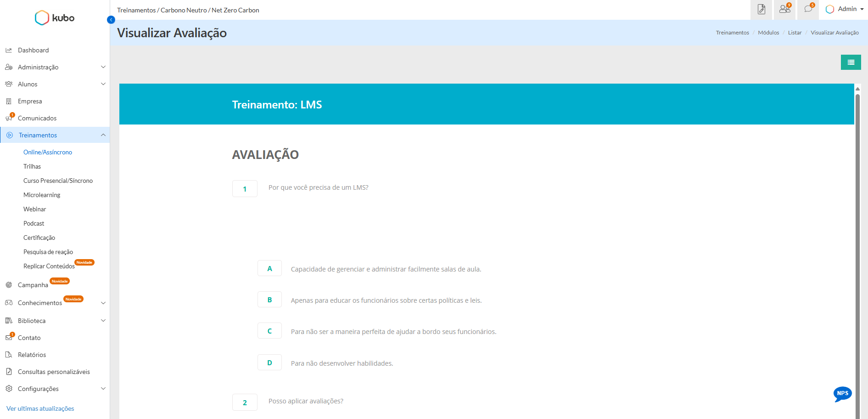Choose answer option D
The height and width of the screenshot is (419, 868).
pyautogui.click(x=269, y=363)
